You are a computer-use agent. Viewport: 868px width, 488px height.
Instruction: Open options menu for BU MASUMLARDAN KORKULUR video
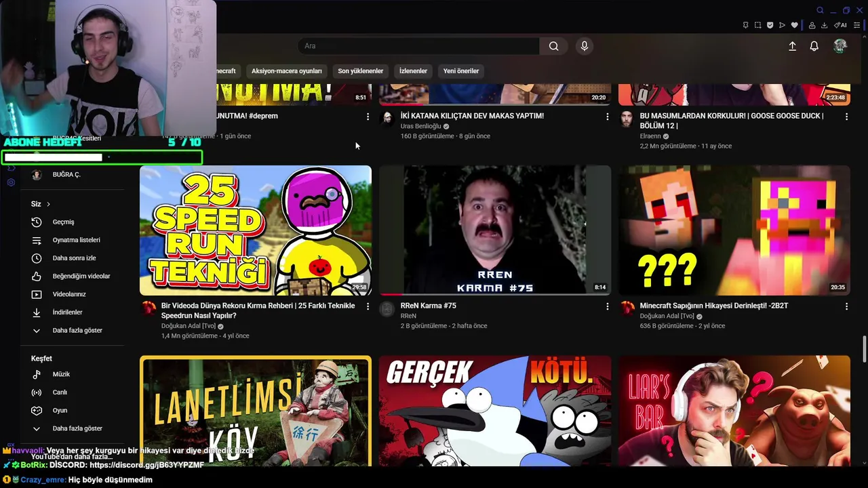(x=846, y=117)
